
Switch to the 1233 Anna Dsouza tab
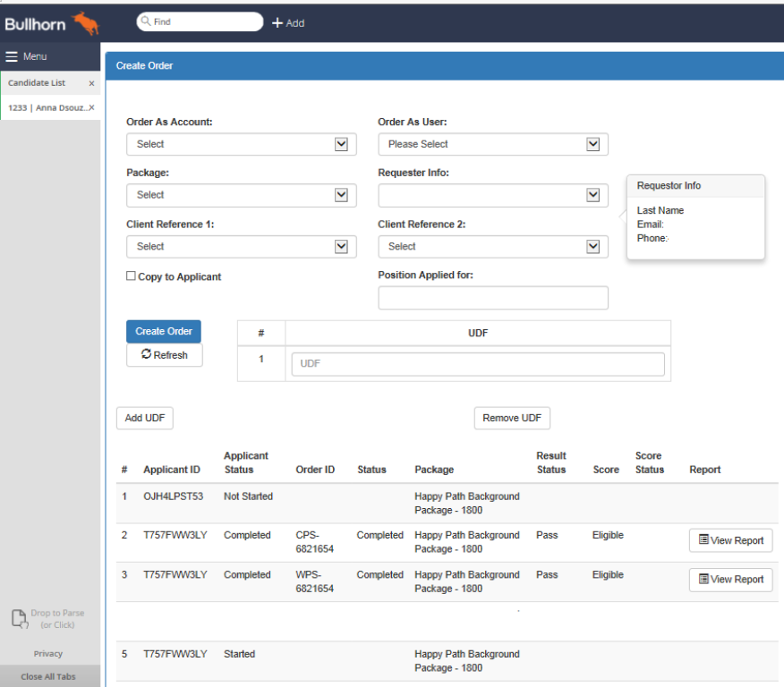click(x=45, y=107)
